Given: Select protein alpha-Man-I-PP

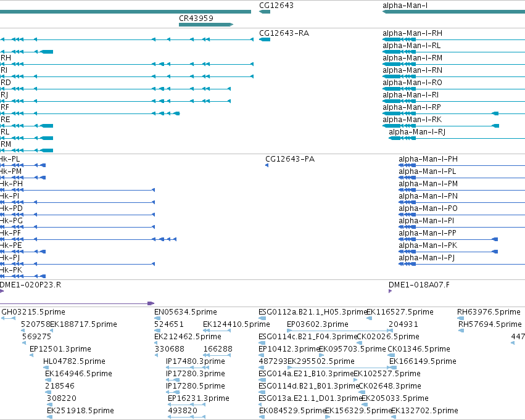Looking at the screenshot, I should coord(428,233).
